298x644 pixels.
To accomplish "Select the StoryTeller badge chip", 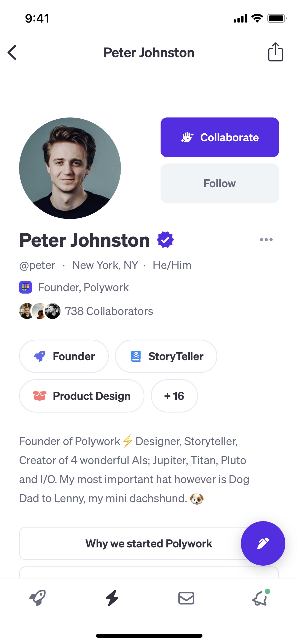I will pos(166,356).
